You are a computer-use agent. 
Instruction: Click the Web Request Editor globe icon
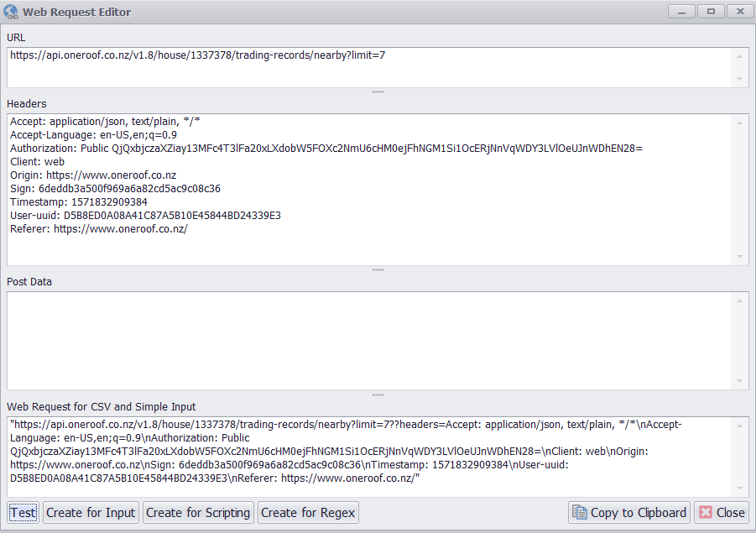pos(11,12)
